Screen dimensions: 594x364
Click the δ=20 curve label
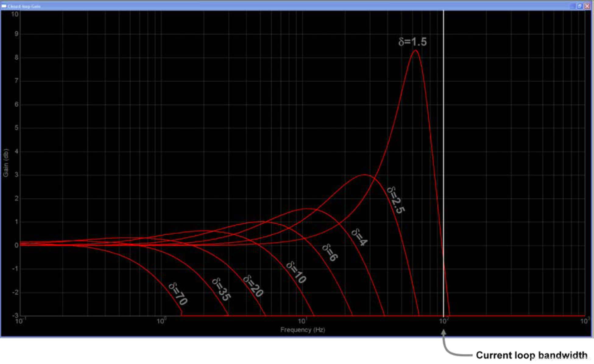(253, 286)
